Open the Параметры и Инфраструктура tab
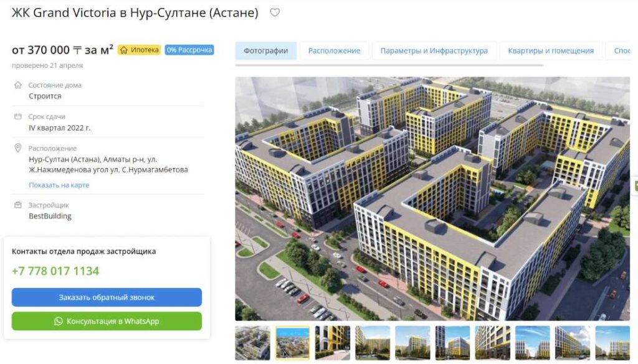The height and width of the screenshot is (364, 638). pos(434,50)
